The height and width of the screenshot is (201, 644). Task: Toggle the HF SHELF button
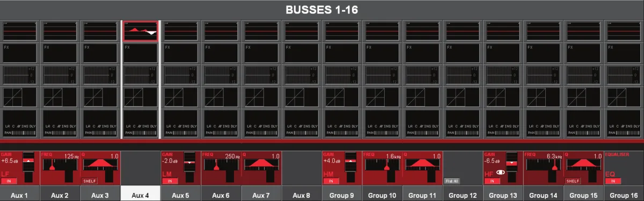pyautogui.click(x=572, y=181)
